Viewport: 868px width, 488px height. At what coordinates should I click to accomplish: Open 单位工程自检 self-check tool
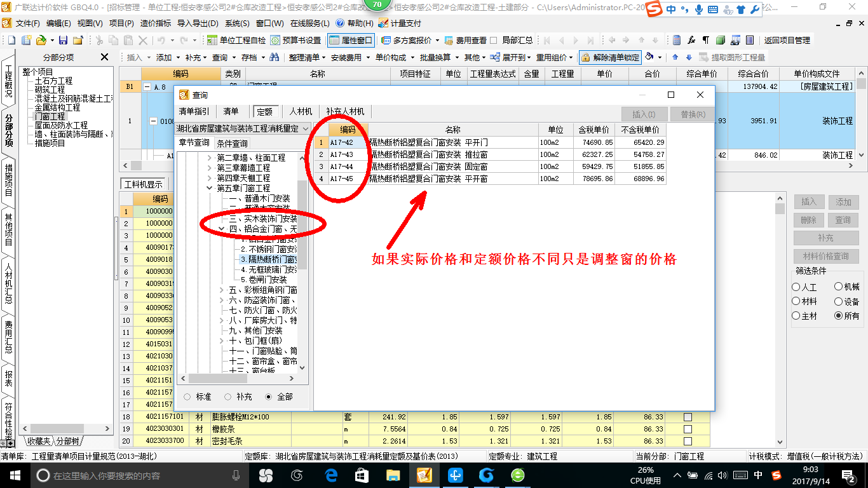[236, 40]
